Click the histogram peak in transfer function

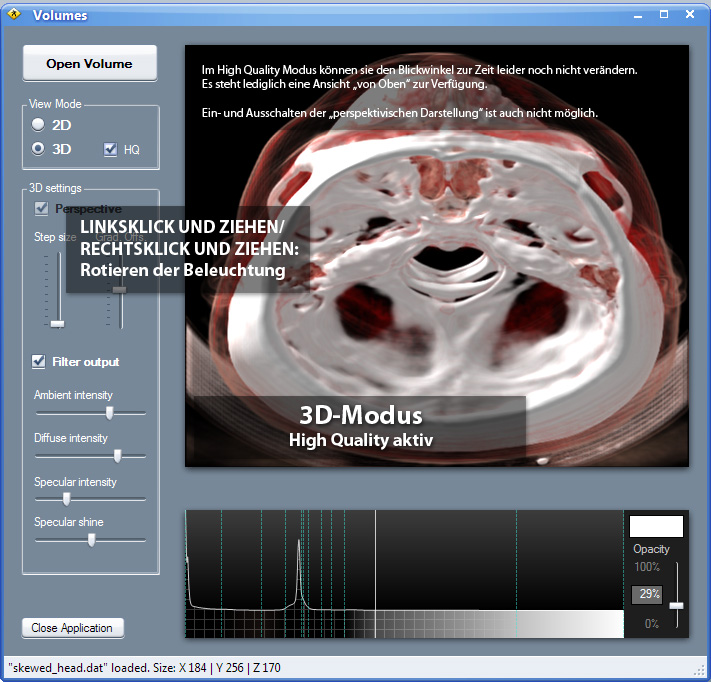(x=298, y=542)
